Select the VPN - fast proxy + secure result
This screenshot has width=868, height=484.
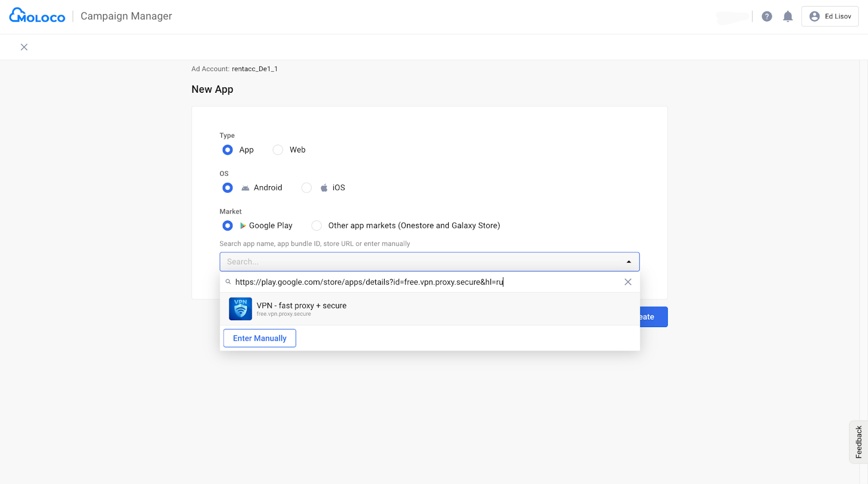tap(430, 309)
